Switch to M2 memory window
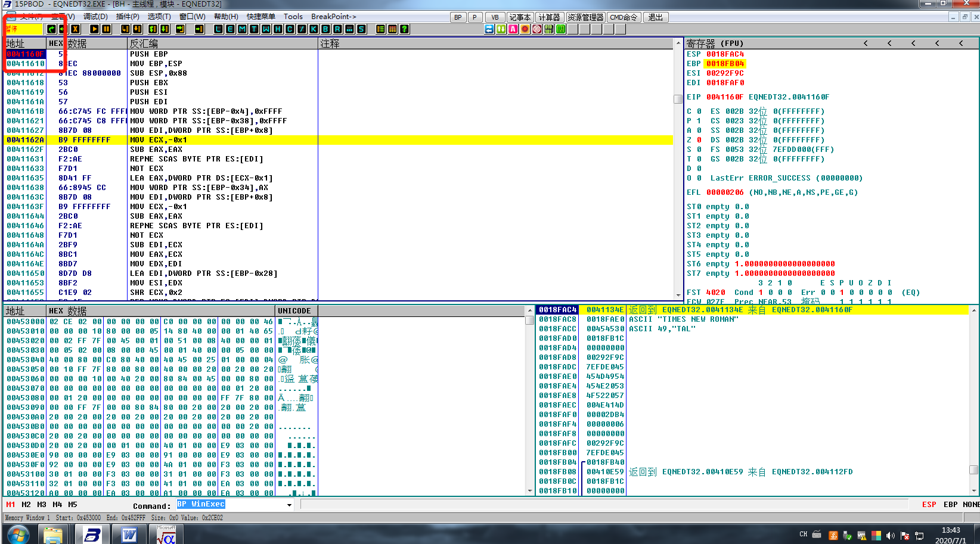 coord(26,505)
